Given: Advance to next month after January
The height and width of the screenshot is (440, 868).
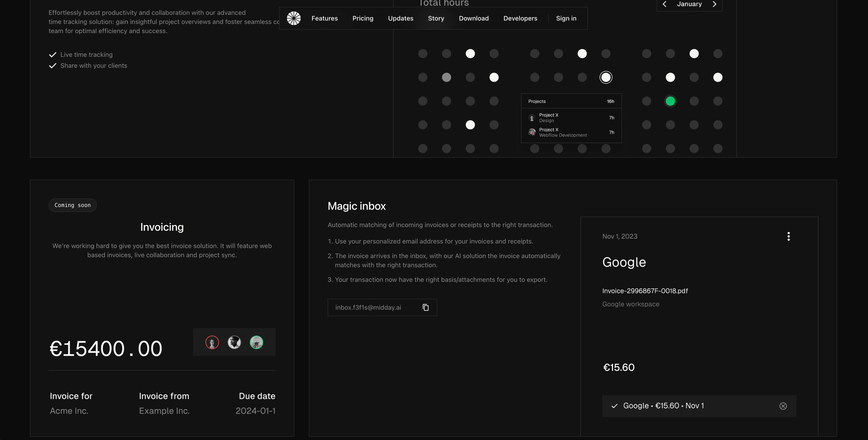Looking at the screenshot, I should [714, 4].
